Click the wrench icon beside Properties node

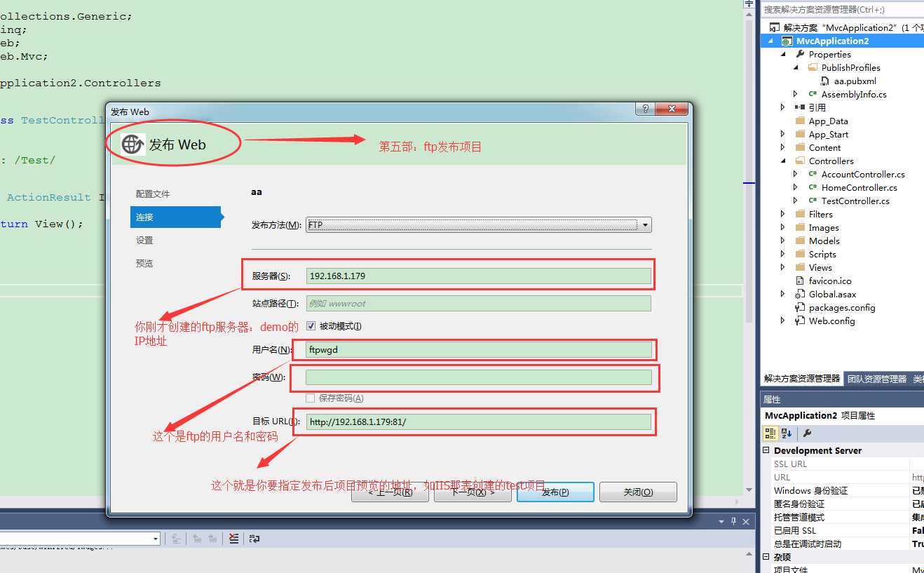tap(801, 54)
